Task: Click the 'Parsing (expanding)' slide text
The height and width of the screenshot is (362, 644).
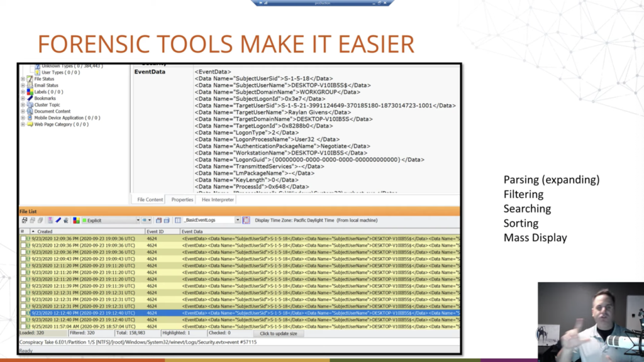Action: click(552, 180)
